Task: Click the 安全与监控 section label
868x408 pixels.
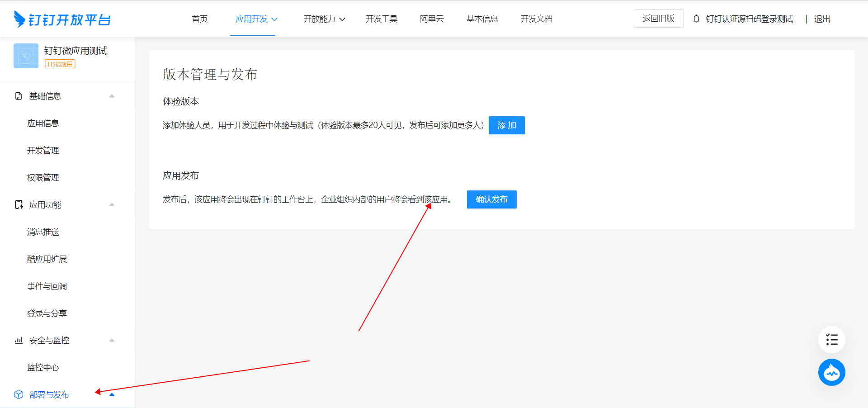Action: (x=49, y=340)
